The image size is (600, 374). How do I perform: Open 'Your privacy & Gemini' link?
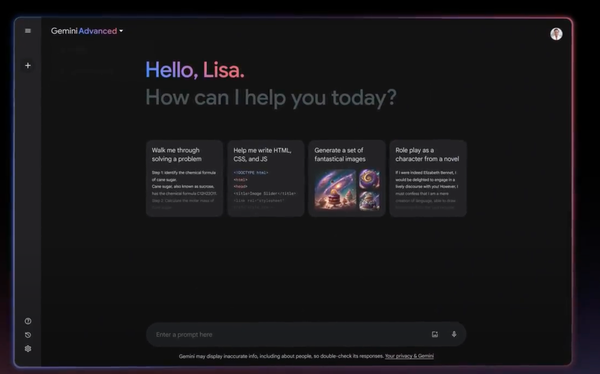(409, 356)
